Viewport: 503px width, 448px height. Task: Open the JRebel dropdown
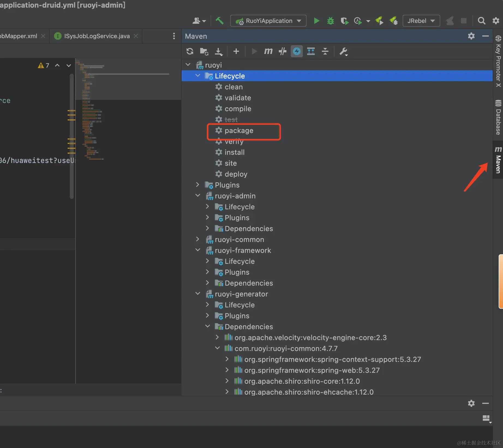click(421, 21)
